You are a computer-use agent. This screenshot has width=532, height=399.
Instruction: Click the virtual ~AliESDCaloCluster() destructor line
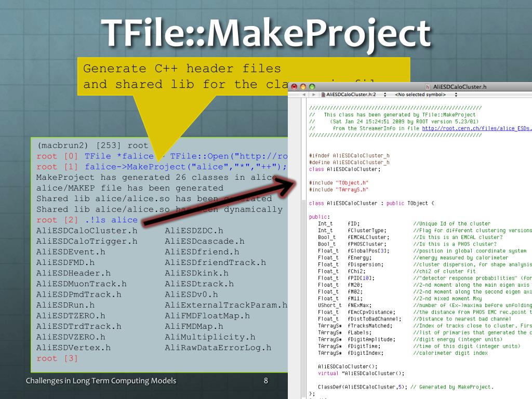click(361, 374)
